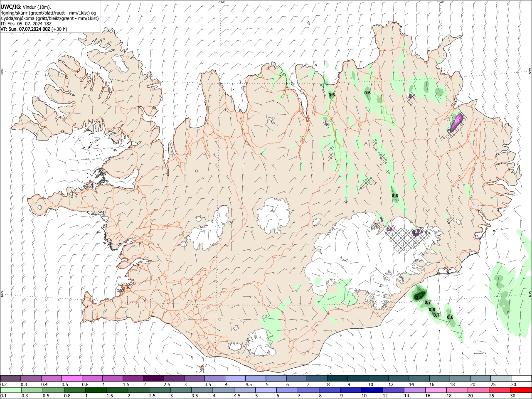532x399 pixels.
Task: Pick the 0.8 swatch on the purple snow scale
Action: [92, 378]
